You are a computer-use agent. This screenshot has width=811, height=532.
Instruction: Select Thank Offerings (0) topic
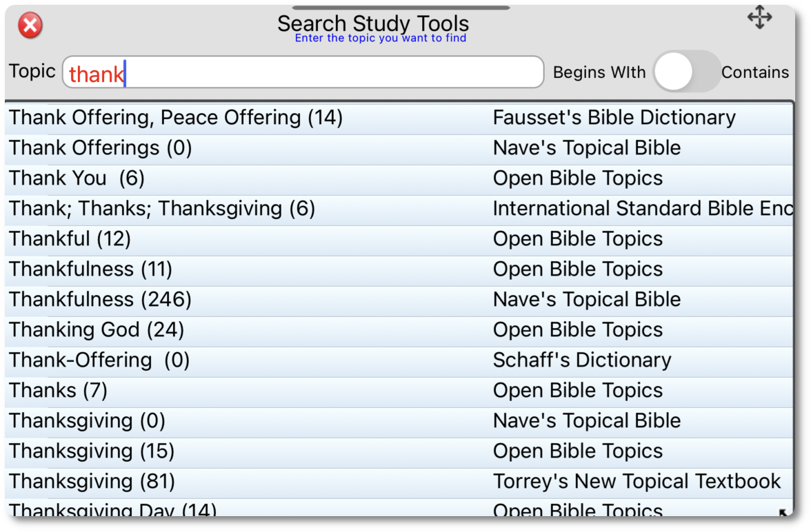[x=101, y=148]
